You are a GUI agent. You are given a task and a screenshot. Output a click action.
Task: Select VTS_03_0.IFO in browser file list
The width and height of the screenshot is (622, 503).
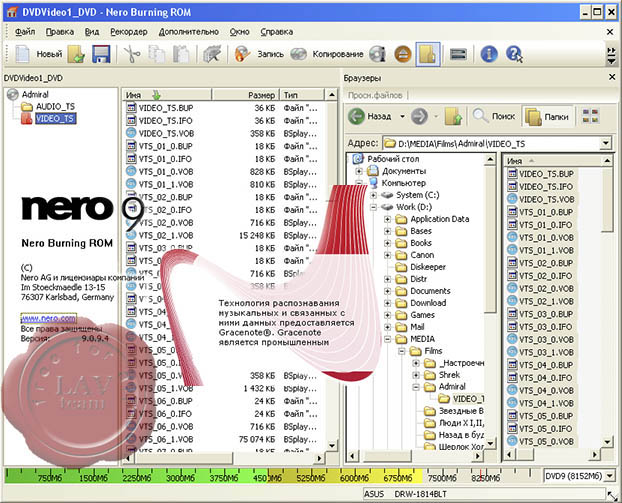click(545, 327)
